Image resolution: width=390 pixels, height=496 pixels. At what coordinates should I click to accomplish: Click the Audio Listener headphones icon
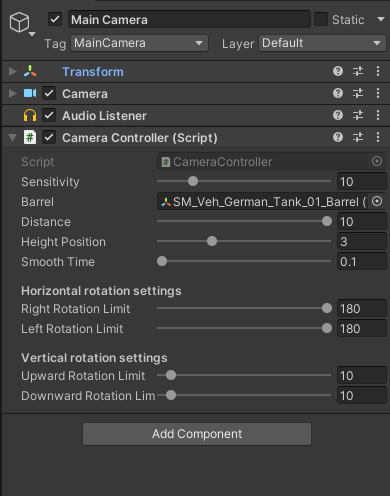click(30, 115)
